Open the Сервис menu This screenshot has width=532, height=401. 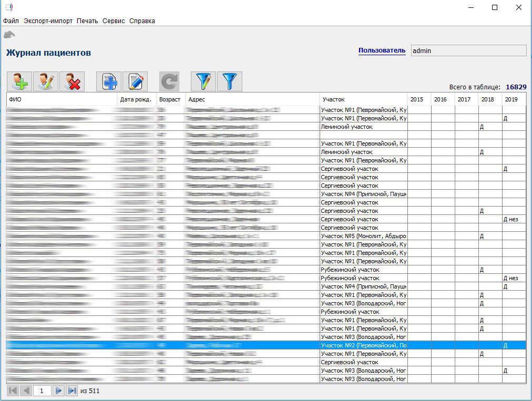(114, 21)
